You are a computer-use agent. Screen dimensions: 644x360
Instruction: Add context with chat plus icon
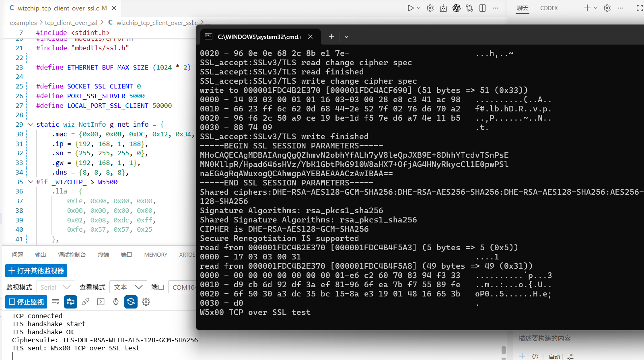click(x=522, y=356)
